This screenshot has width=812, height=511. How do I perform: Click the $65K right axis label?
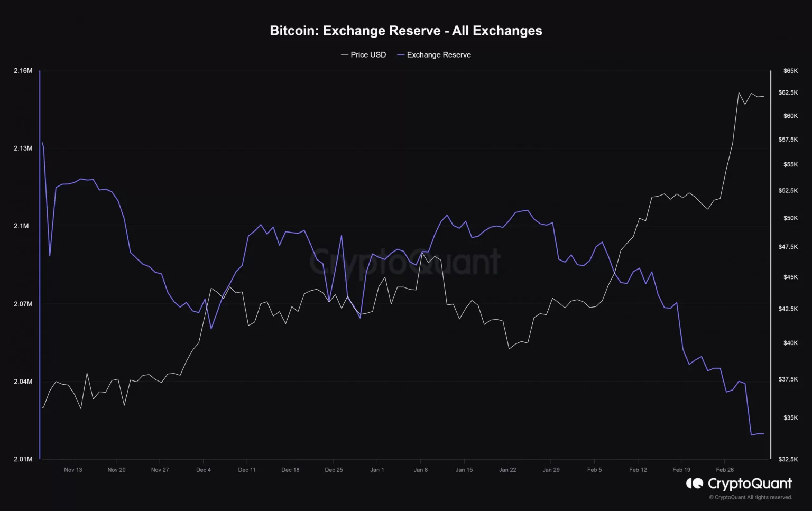790,71
